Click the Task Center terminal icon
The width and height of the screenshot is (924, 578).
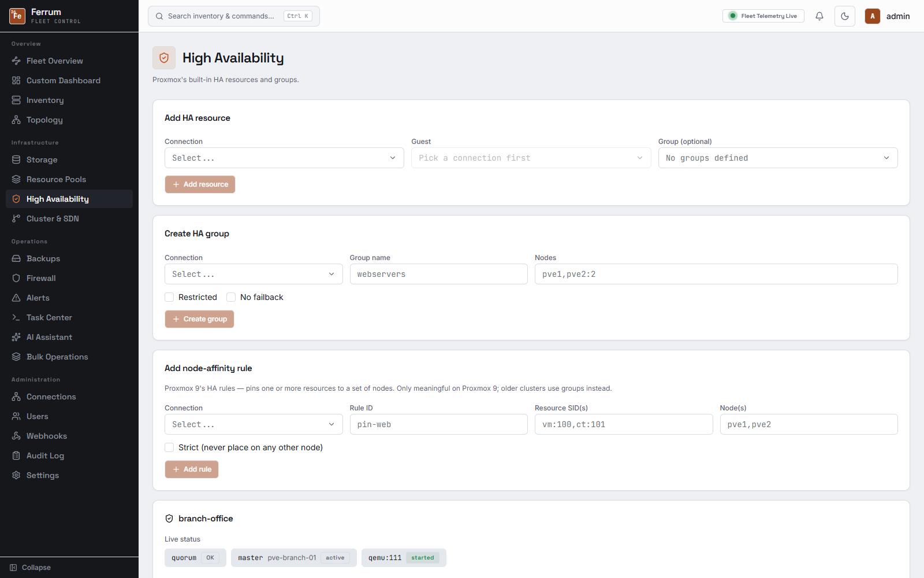(x=16, y=317)
